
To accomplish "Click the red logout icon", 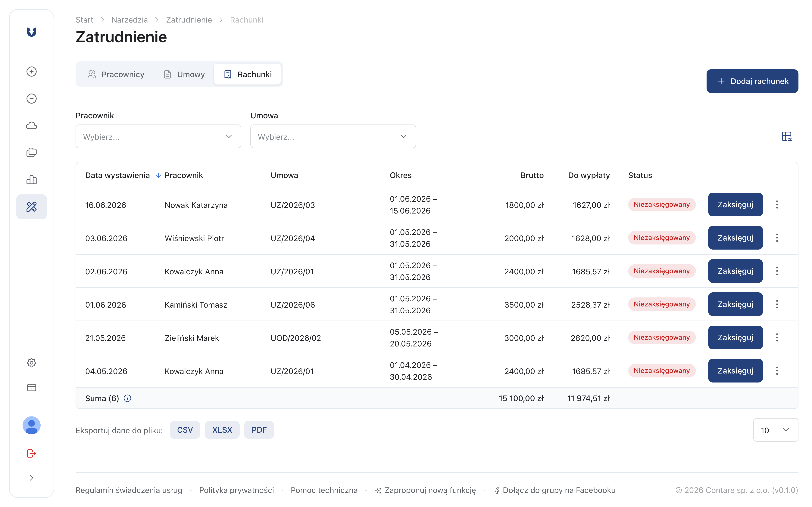I will click(32, 453).
